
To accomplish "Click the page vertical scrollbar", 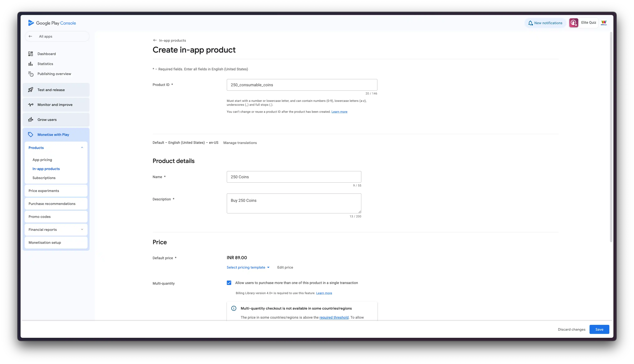I will 611,137.
